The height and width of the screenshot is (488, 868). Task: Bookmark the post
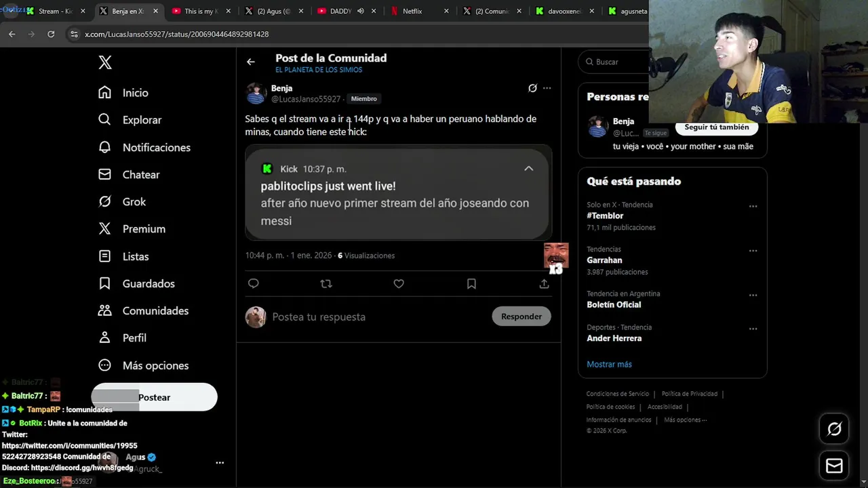[x=471, y=284]
